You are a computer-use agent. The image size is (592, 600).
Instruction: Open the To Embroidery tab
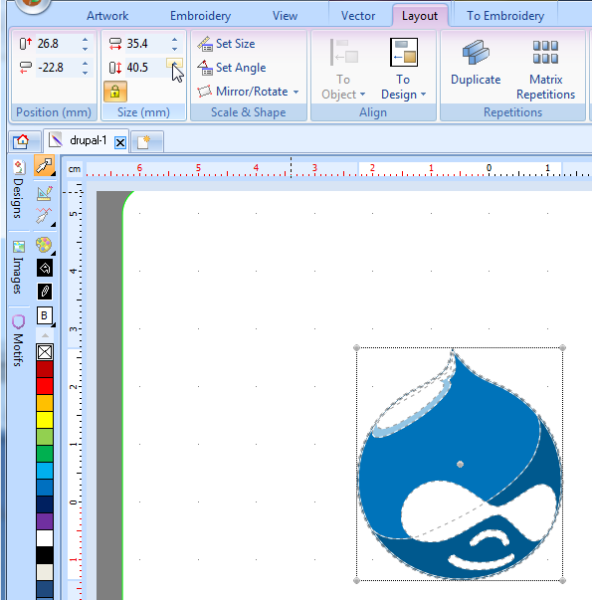505,16
